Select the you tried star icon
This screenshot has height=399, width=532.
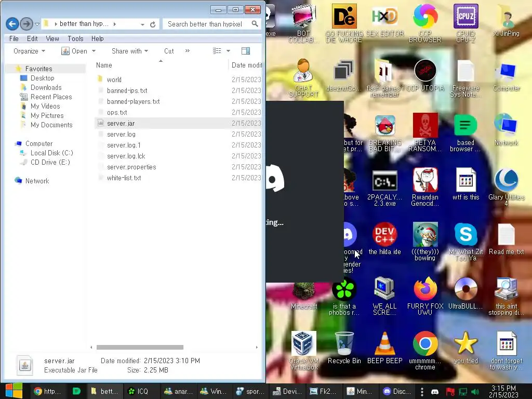(x=465, y=349)
